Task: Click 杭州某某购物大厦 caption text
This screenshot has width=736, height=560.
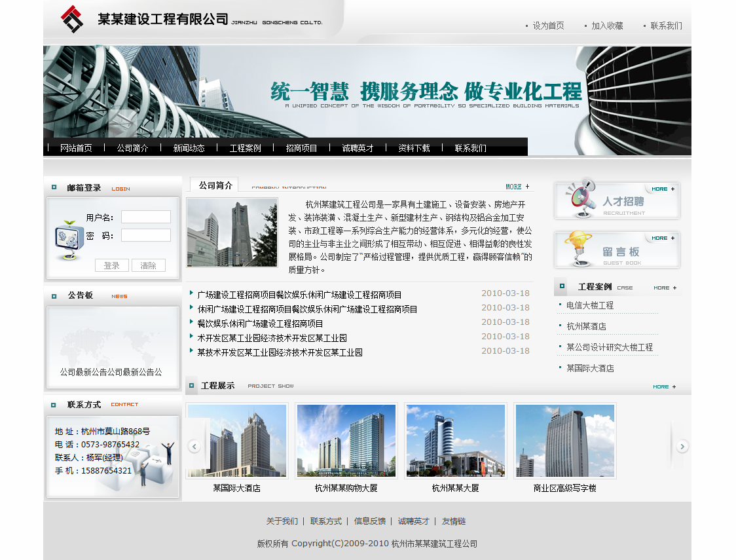Action: (x=346, y=488)
